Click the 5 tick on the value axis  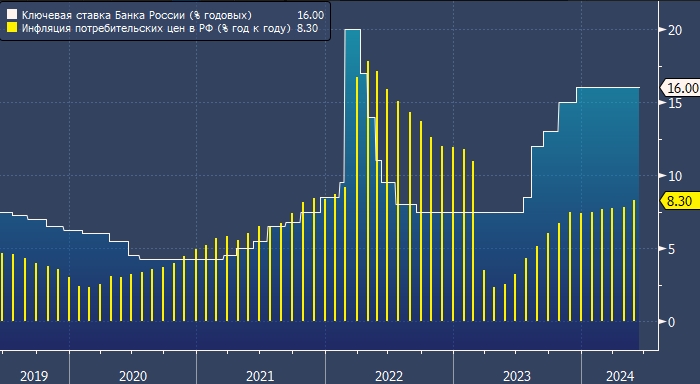coord(671,249)
